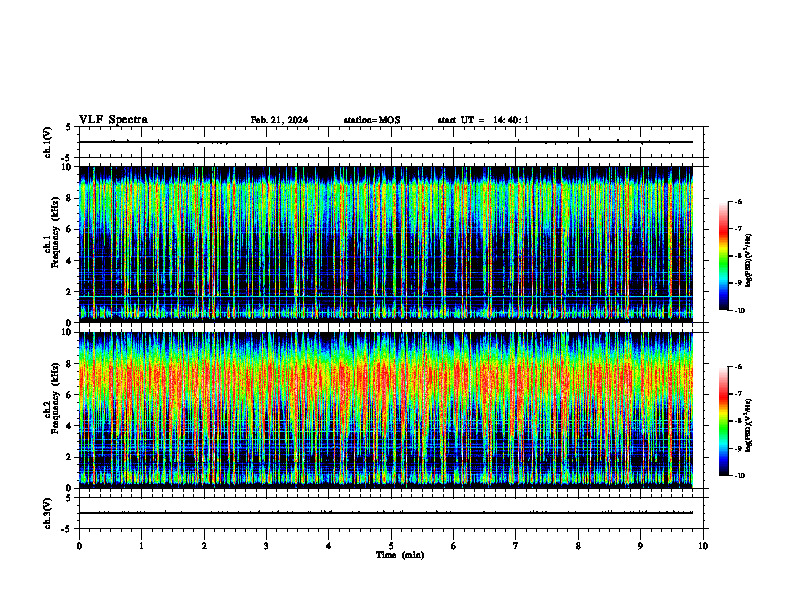The width and height of the screenshot is (792, 612).
Task: Select the start UT time "14:40: 1"
Action: pos(511,120)
